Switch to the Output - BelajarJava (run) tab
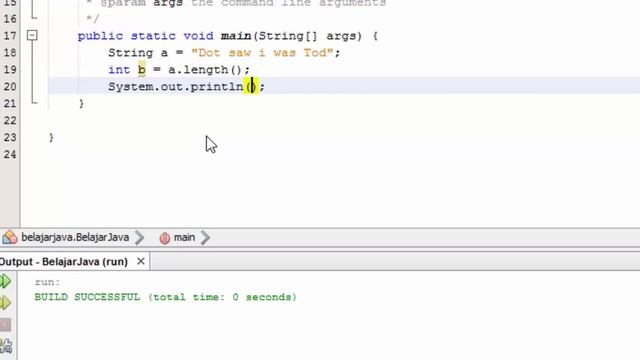This screenshot has width=640, height=360. (x=64, y=261)
